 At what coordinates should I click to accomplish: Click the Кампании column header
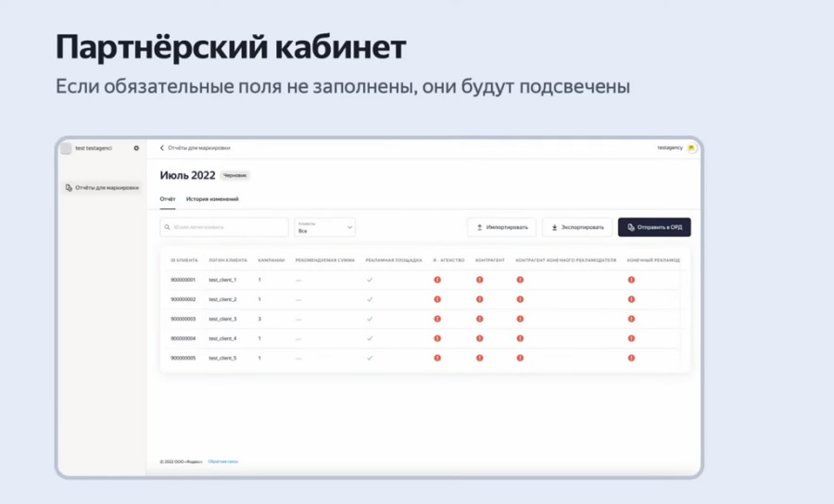click(x=272, y=260)
